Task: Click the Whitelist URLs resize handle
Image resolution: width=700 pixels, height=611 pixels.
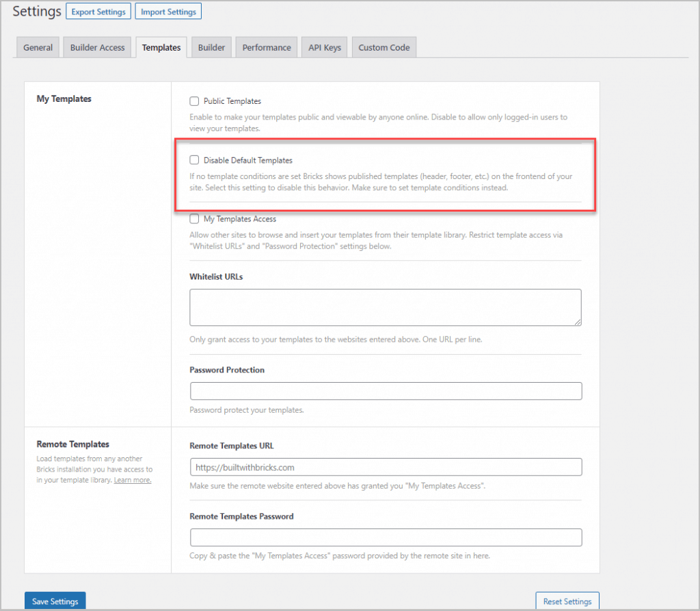Action: tap(578, 322)
